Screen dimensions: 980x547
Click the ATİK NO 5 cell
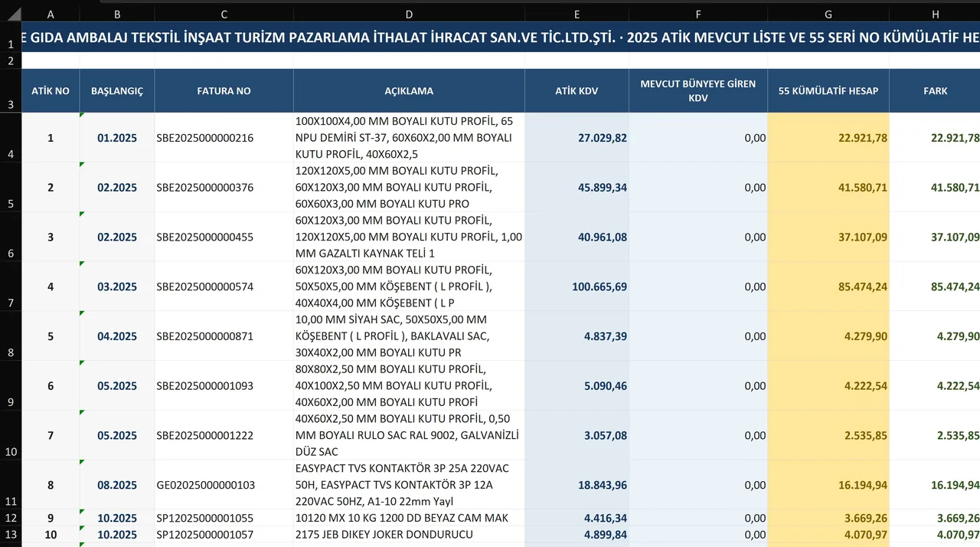[x=51, y=336]
